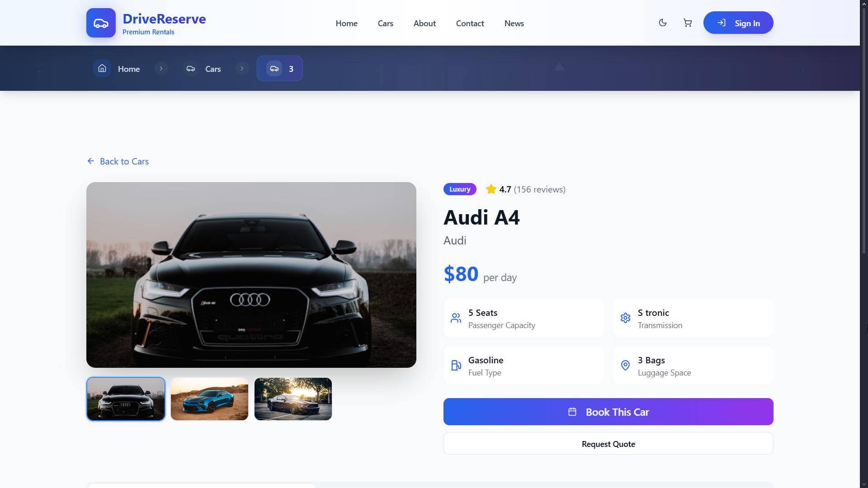This screenshot has width=868, height=488.
Task: Click the current car breadcrumb chip numbered 3
Action: [x=280, y=69]
